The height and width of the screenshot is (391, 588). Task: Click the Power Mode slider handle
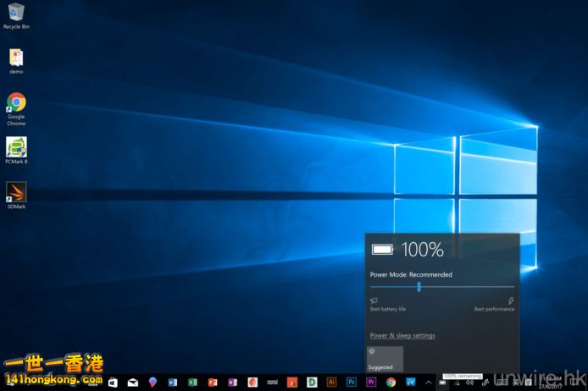[x=419, y=287]
